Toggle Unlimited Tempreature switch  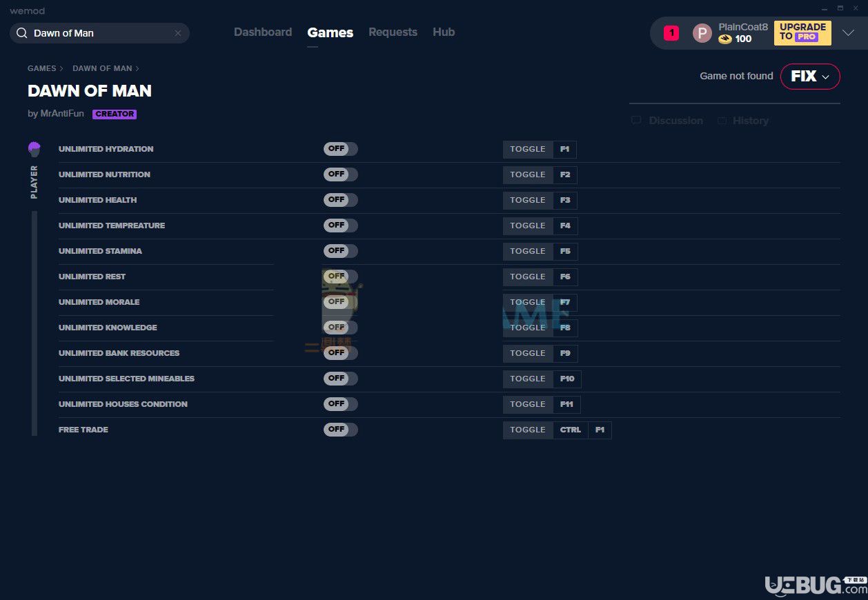[x=341, y=226]
